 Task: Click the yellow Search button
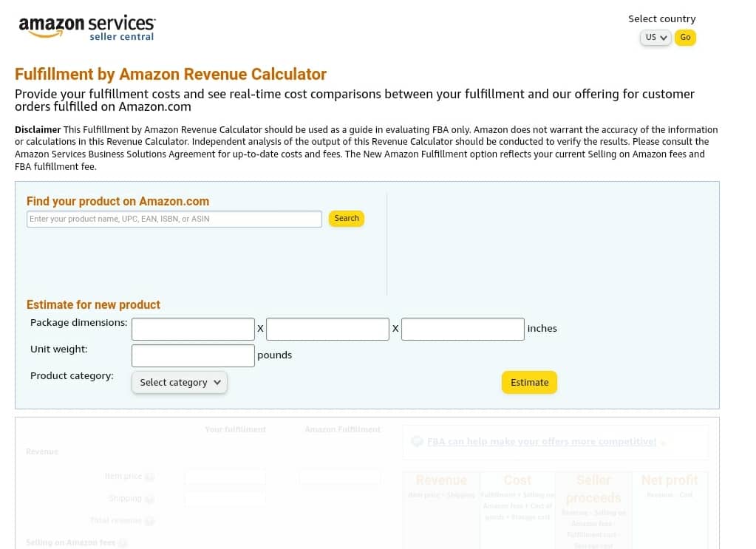[346, 219]
